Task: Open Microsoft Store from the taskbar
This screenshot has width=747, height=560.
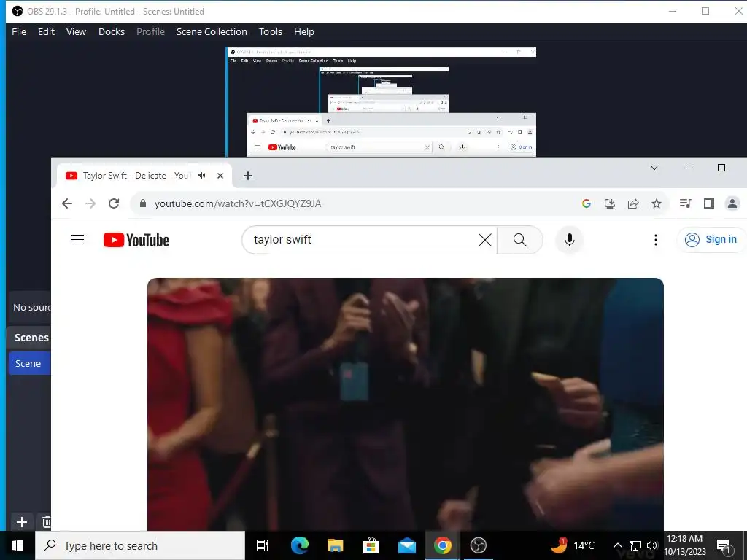Action: point(371,545)
